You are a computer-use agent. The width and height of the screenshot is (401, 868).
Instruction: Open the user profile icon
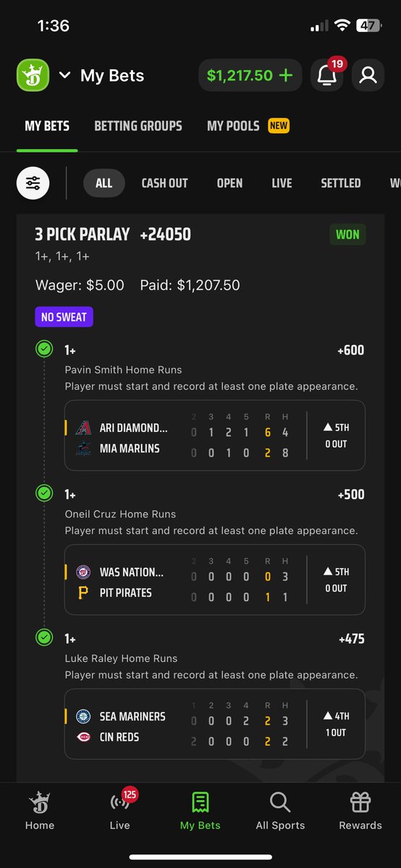[368, 75]
